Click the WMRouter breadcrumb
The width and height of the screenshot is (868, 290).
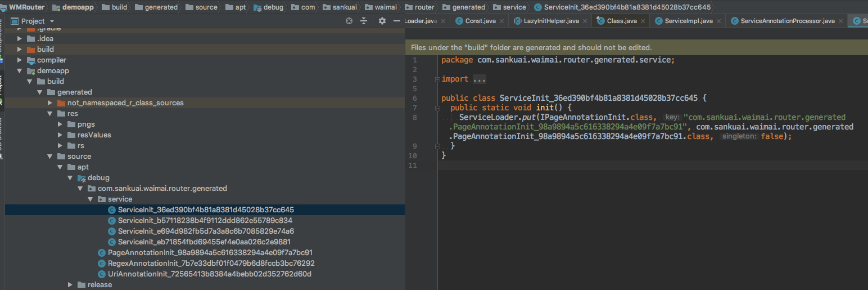point(22,7)
